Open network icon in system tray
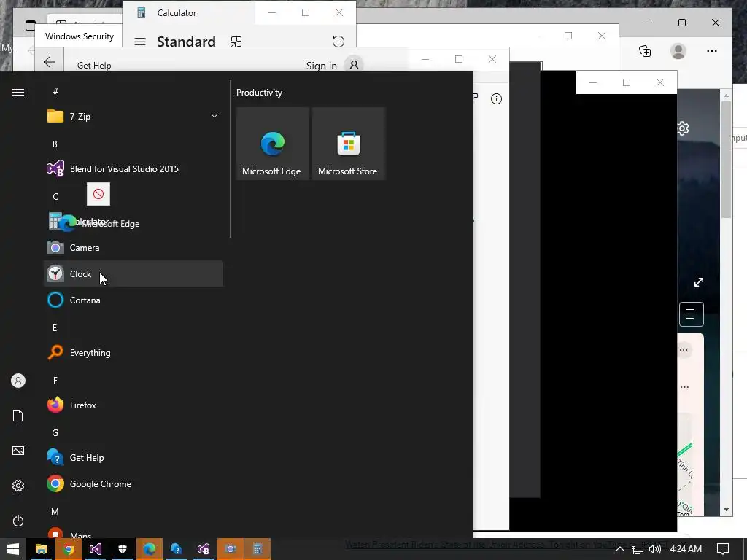This screenshot has width=747, height=560. (x=638, y=549)
